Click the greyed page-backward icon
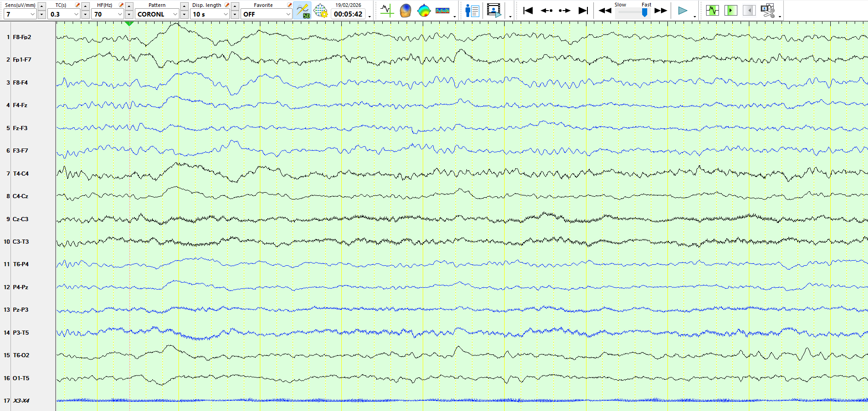 pyautogui.click(x=749, y=10)
